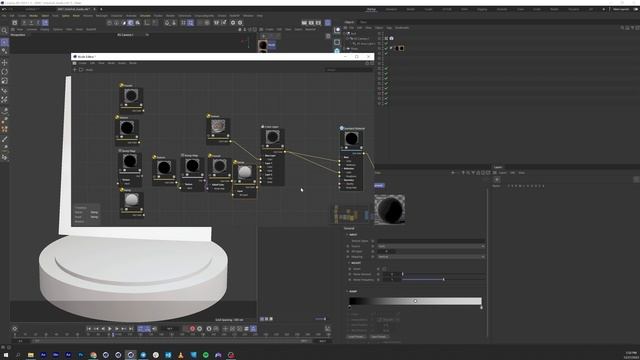Select the white gradient knot at right

point(481,307)
